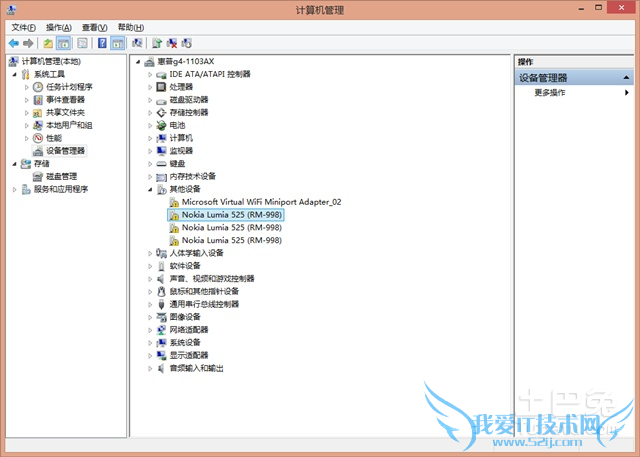This screenshot has width=640, height=457.
Task: Select 磁盘管理 under 存储
Action: coord(62,176)
